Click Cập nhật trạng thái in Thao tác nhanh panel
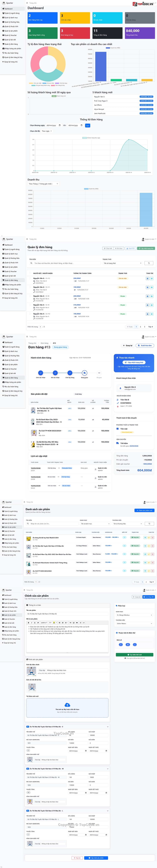The width and height of the screenshot is (157, 868). [134, 362]
